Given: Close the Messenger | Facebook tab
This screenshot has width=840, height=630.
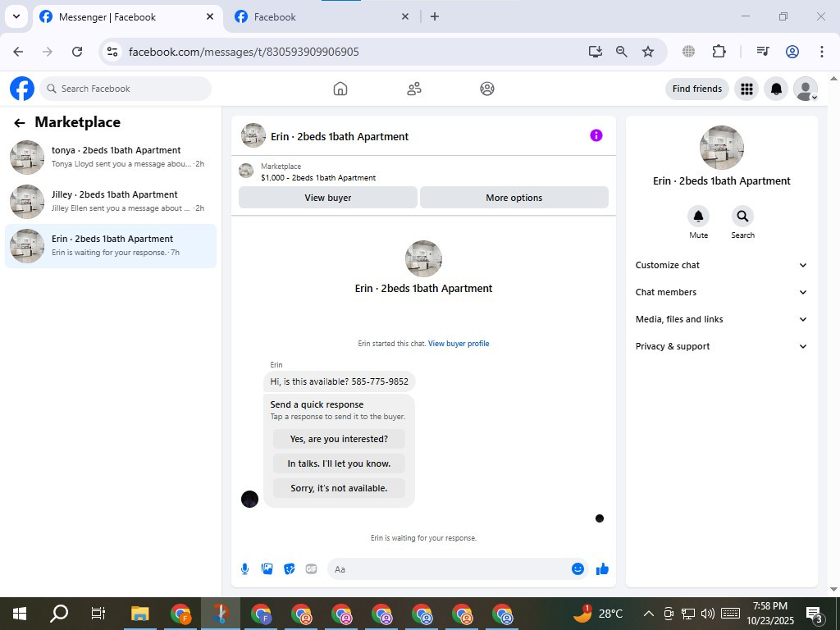Looking at the screenshot, I should (210, 16).
